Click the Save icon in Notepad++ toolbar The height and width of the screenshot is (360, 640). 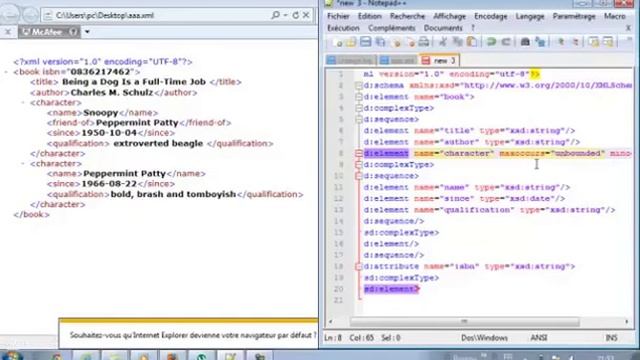click(x=366, y=42)
